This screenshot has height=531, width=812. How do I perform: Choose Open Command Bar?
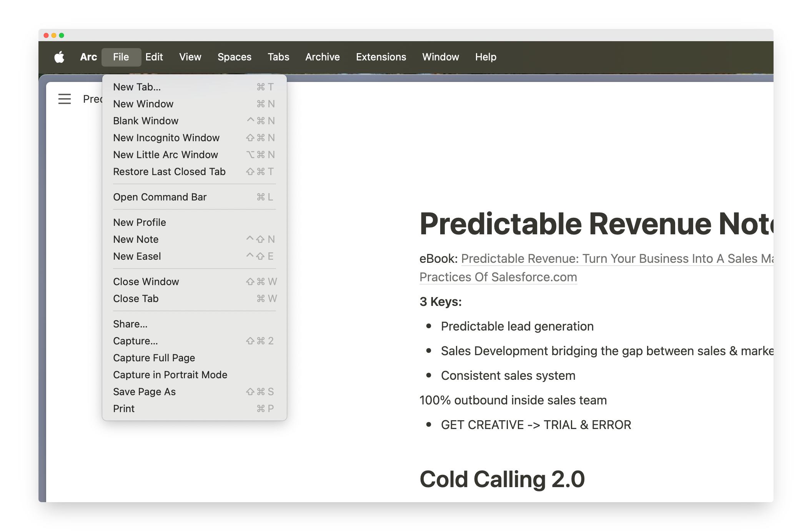pyautogui.click(x=195, y=197)
